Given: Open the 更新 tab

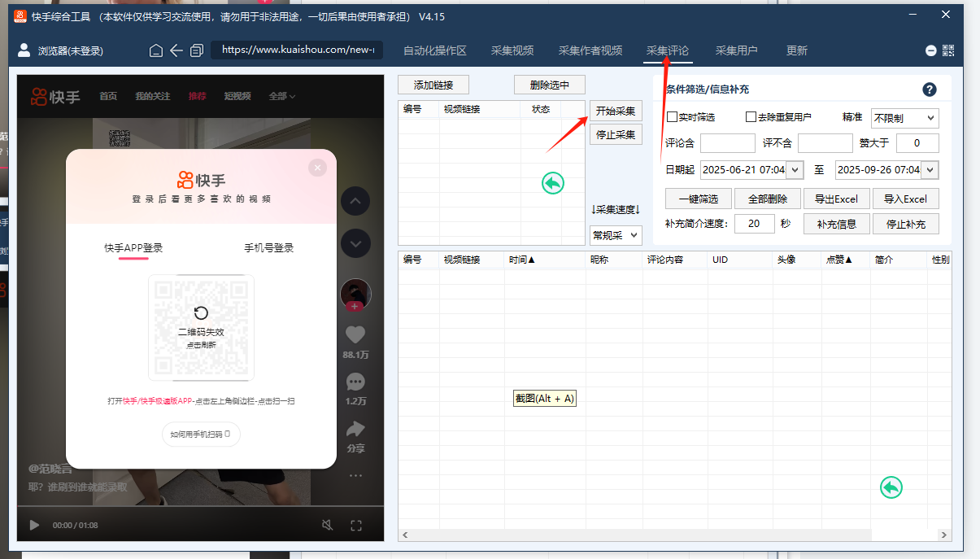Looking at the screenshot, I should [x=797, y=50].
